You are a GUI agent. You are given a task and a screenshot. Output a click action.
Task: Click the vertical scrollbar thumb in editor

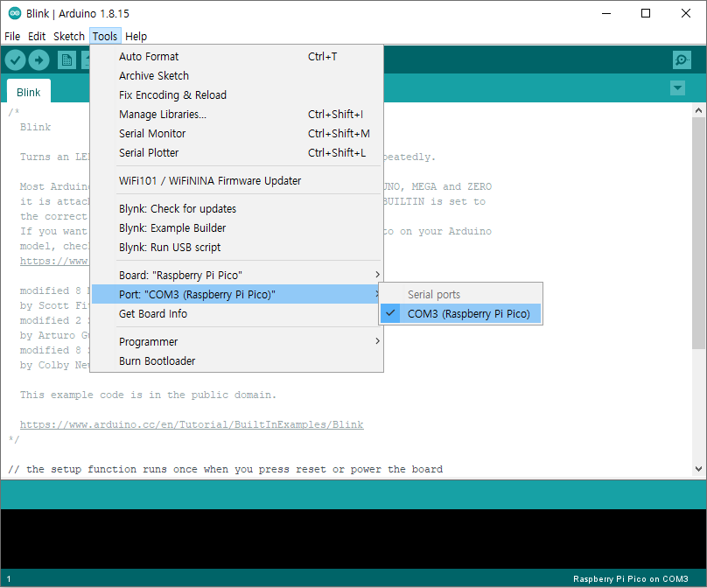click(698, 233)
